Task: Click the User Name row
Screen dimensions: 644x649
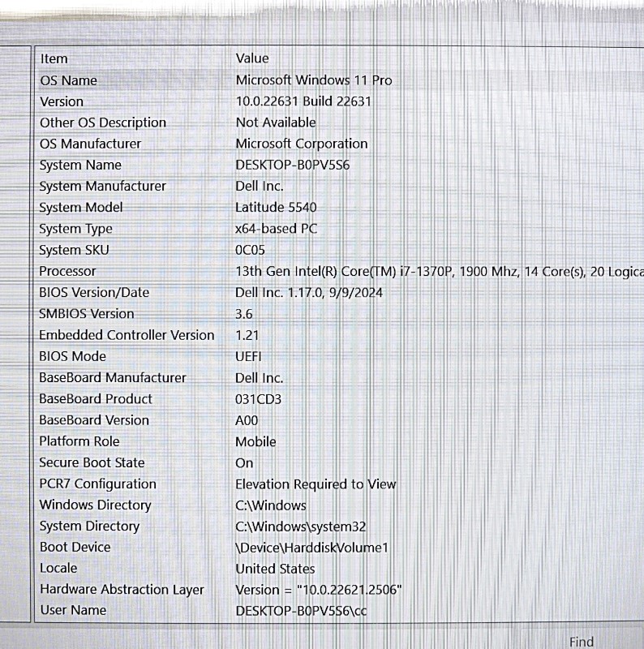Action: pyautogui.click(x=73, y=610)
